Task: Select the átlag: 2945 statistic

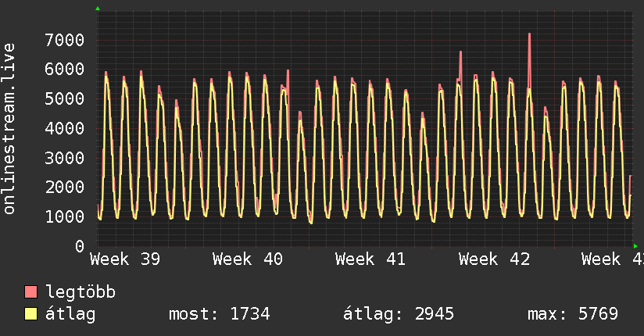Action: pyautogui.click(x=399, y=314)
